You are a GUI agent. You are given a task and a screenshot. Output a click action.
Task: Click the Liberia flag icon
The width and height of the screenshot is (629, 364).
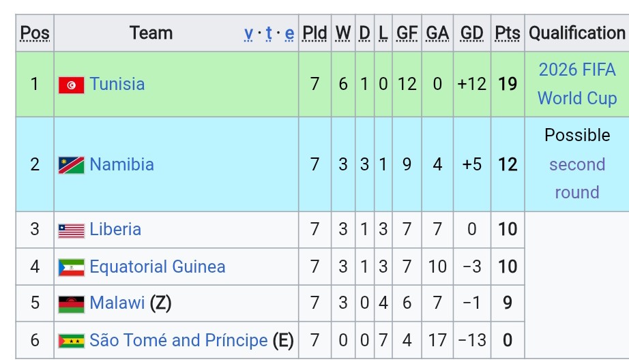(72, 231)
